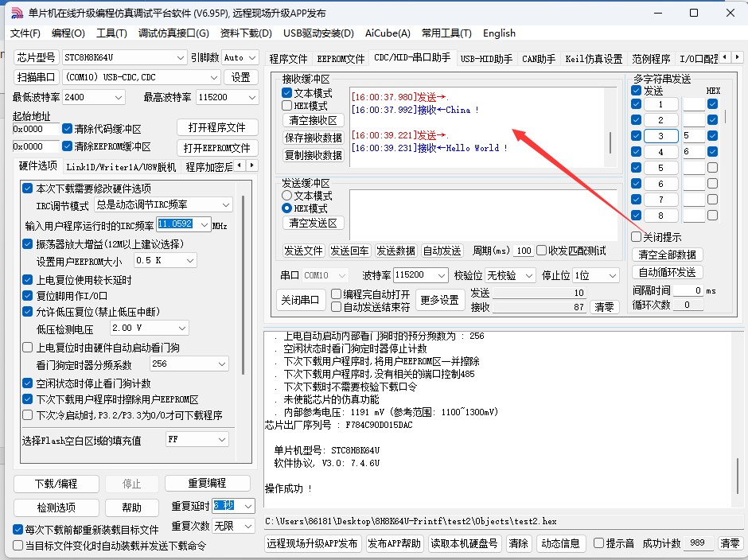The width and height of the screenshot is (748, 560).
Task: Click the log output panel scrollbar
Action: (738, 476)
